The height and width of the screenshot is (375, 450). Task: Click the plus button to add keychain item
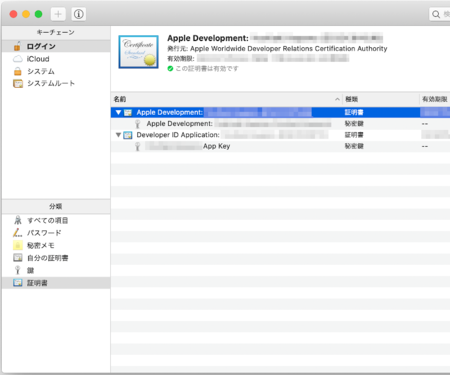(x=58, y=14)
